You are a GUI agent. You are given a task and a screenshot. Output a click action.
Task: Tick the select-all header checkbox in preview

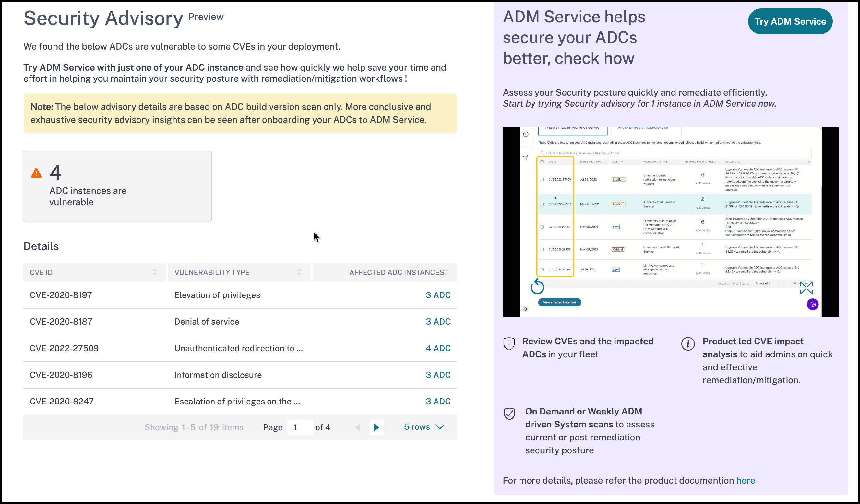click(542, 162)
